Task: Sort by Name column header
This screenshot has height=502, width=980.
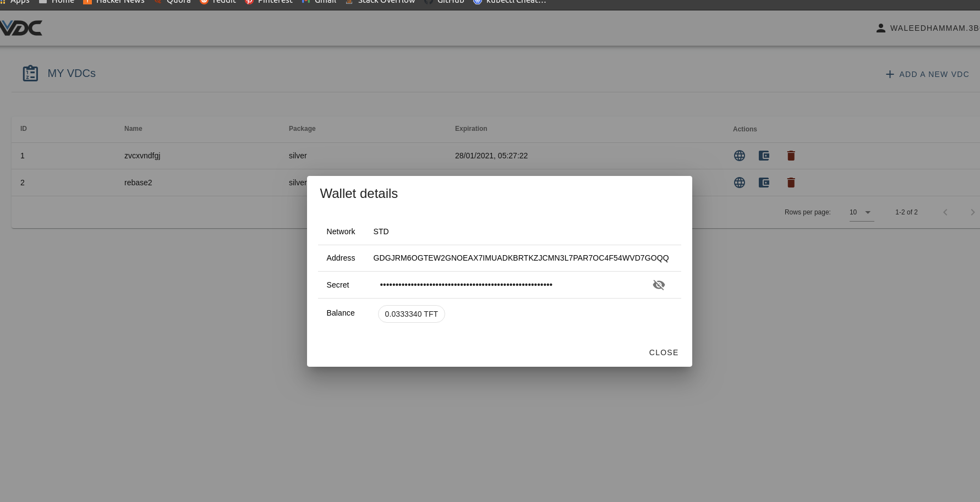Action: [x=133, y=129]
